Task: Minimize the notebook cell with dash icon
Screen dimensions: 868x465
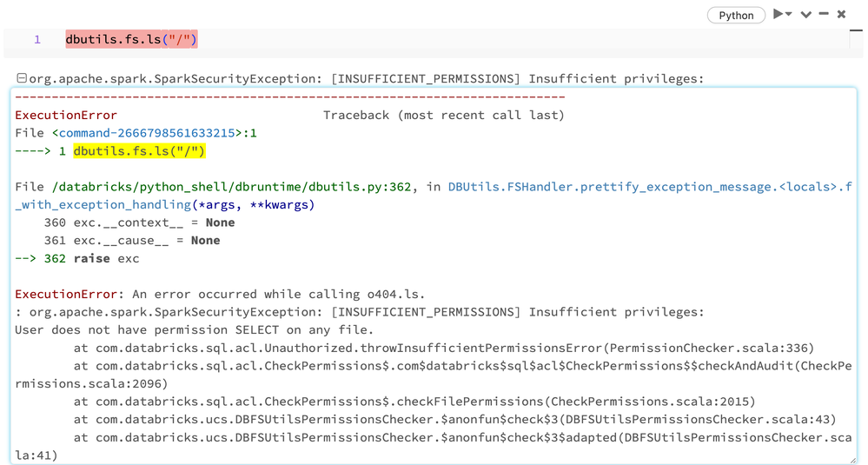Action: click(x=824, y=14)
